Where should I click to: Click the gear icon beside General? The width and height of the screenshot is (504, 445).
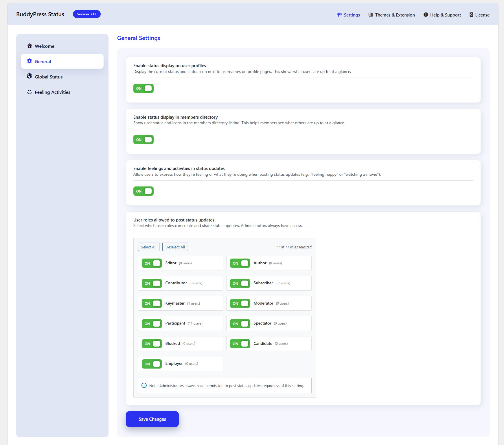(x=30, y=61)
